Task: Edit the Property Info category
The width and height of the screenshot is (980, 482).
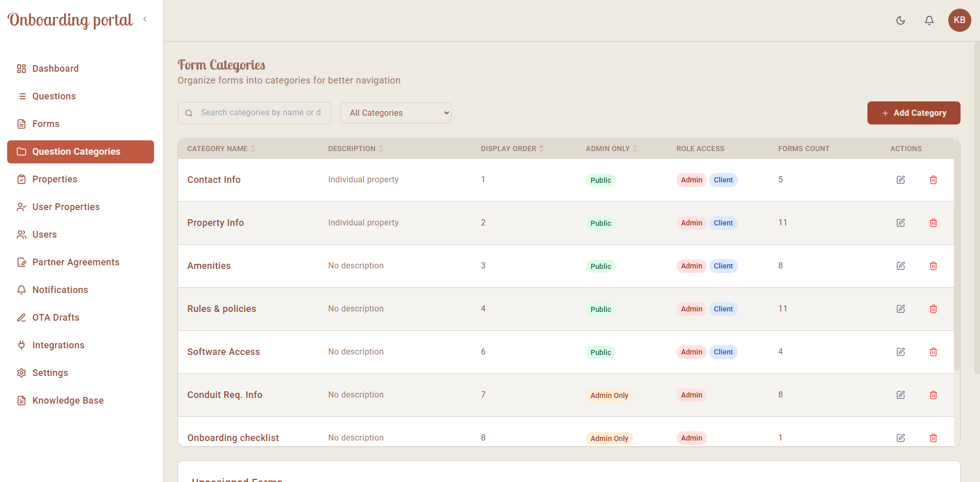Action: click(901, 223)
